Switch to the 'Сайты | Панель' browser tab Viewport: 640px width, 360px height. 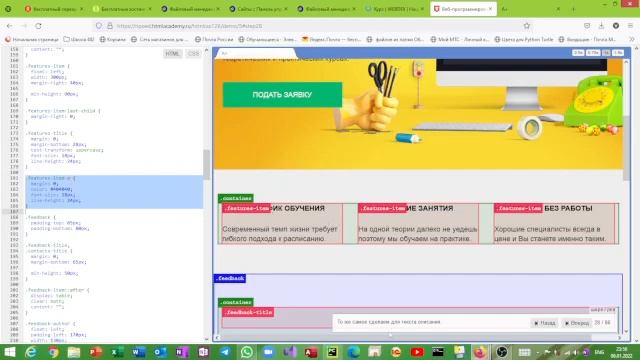pyautogui.click(x=258, y=9)
